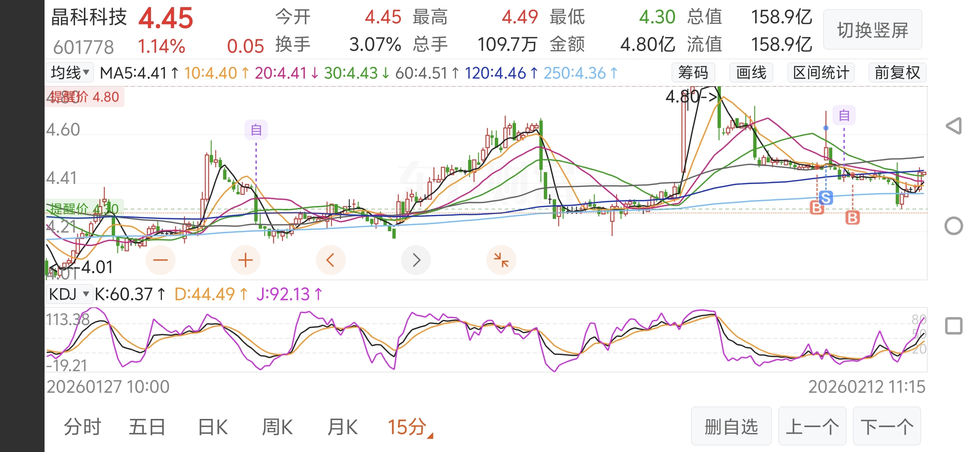Tap the Android home circle button
The width and height of the screenshot is (980, 452).
coord(954,226)
